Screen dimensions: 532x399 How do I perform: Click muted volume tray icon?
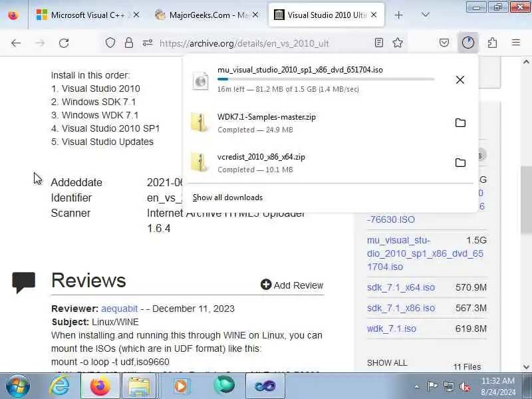[x=465, y=386]
